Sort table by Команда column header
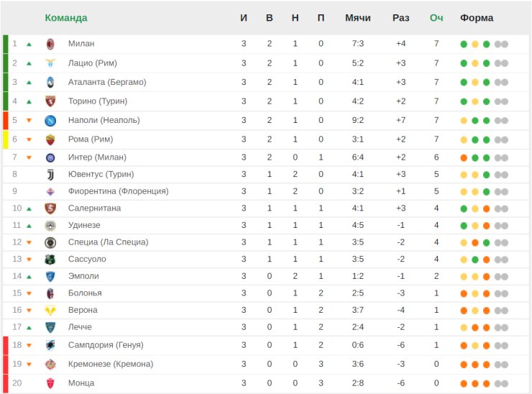This screenshot has width=532, height=394. click(x=66, y=18)
